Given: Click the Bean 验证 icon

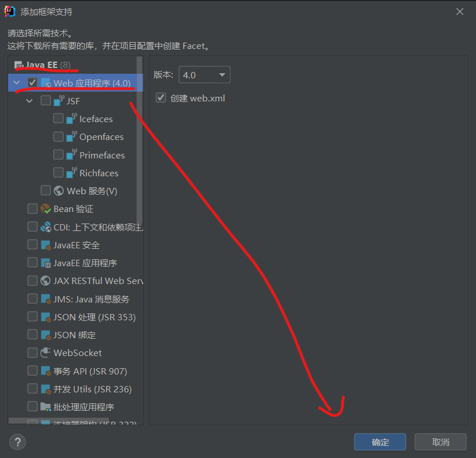Looking at the screenshot, I should (45, 209).
